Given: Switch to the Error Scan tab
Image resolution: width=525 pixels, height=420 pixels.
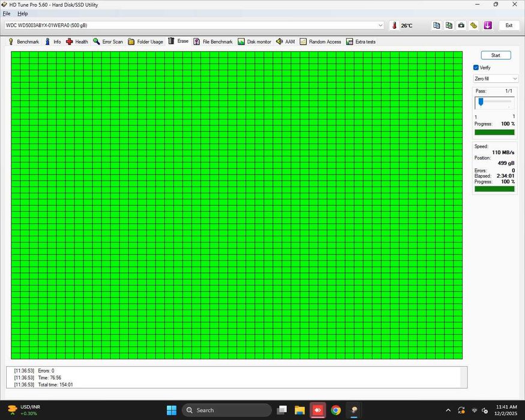Looking at the screenshot, I should click(108, 41).
